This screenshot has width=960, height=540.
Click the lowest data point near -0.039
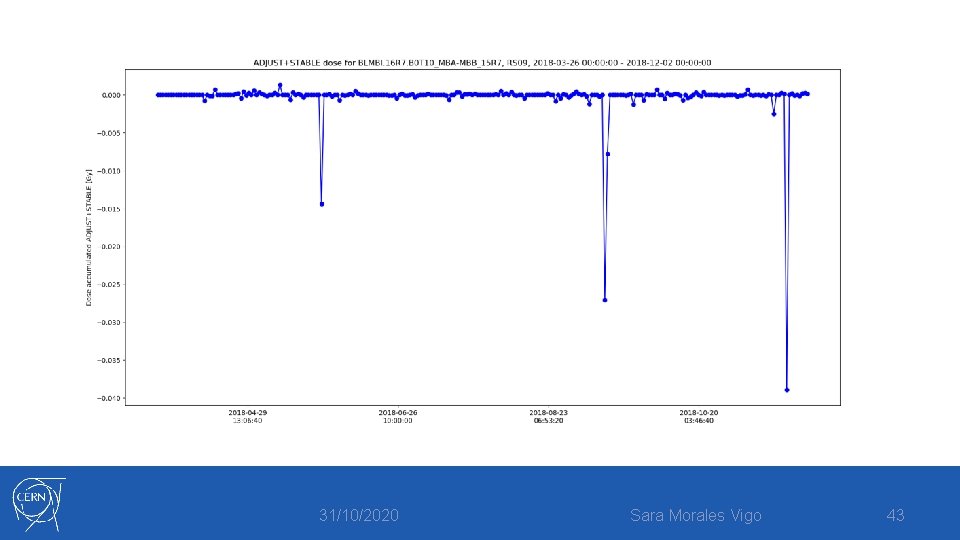(x=787, y=390)
